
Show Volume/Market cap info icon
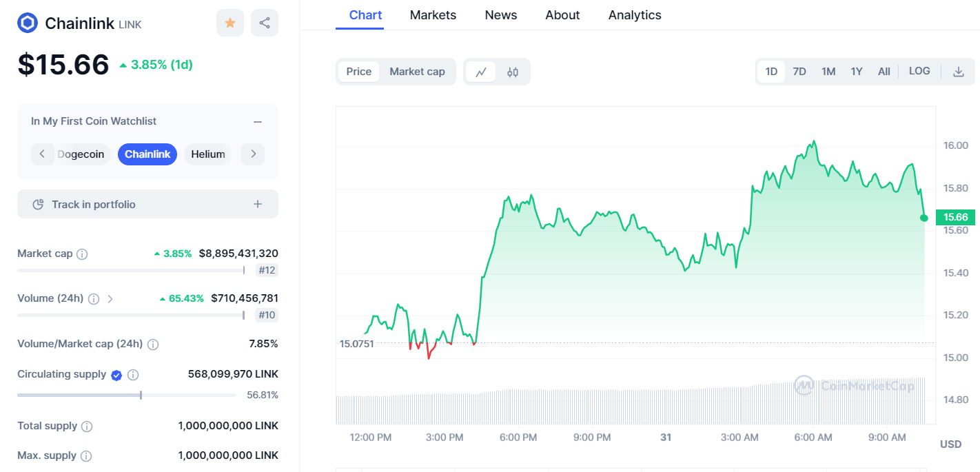(153, 344)
